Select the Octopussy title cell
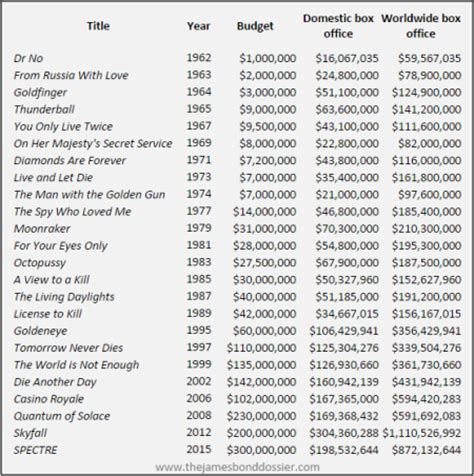Viewport: 474px width, 476px height. point(40,263)
